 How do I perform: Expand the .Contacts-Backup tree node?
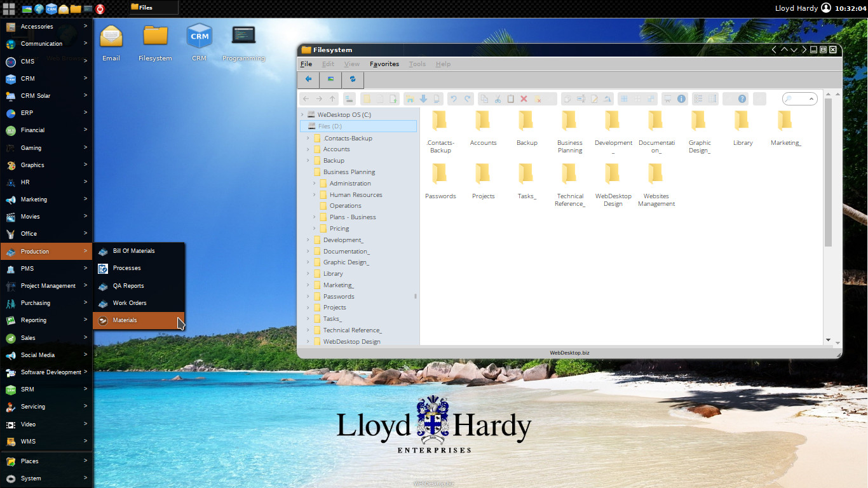(308, 139)
